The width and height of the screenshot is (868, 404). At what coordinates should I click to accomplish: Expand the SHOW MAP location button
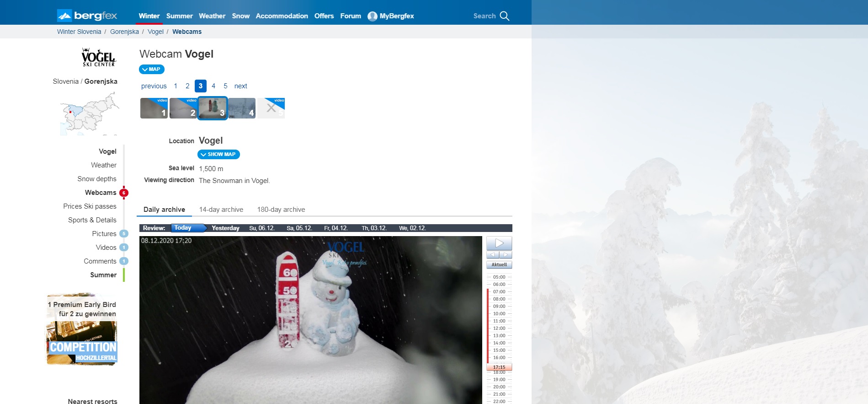[x=218, y=155]
